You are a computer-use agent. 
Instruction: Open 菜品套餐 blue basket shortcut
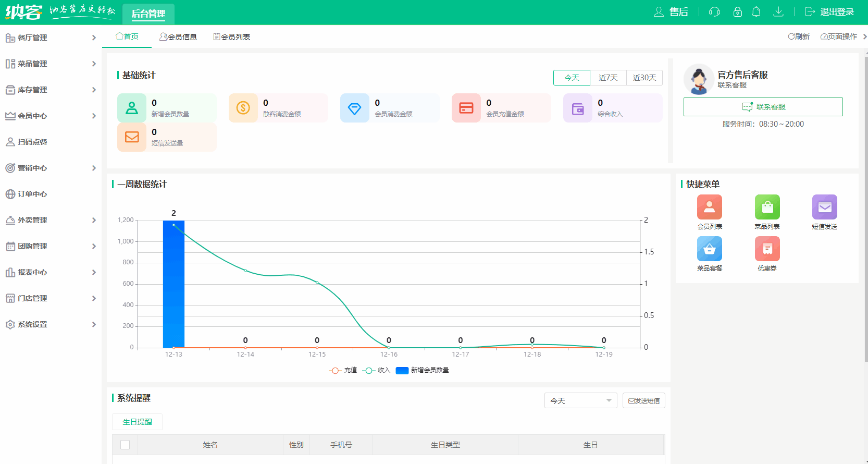pos(709,249)
